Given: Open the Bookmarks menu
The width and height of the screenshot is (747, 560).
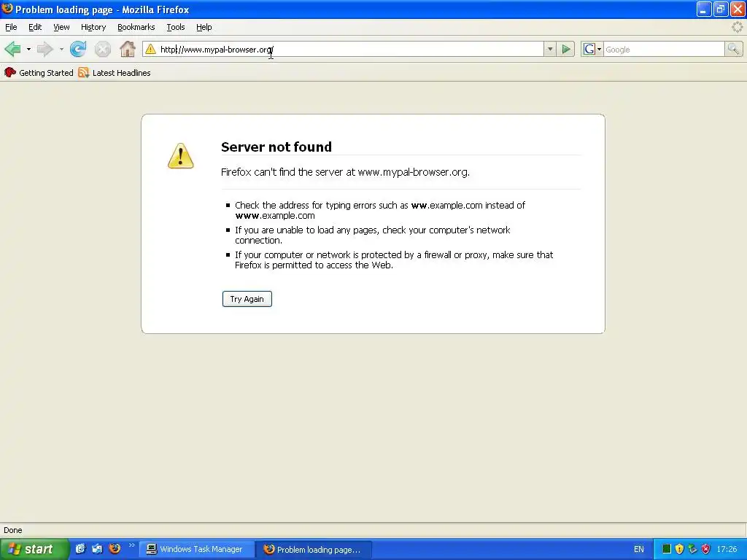Looking at the screenshot, I should tap(136, 27).
